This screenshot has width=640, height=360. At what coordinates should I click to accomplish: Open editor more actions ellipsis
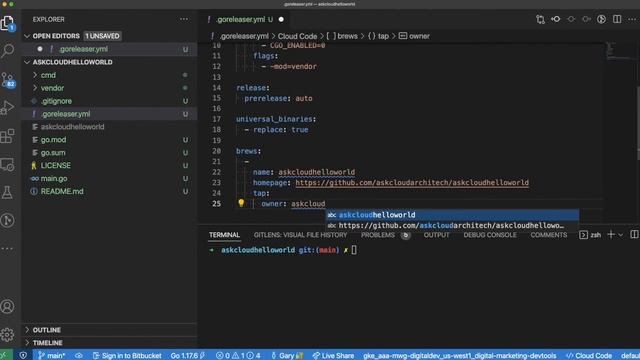coord(632,19)
